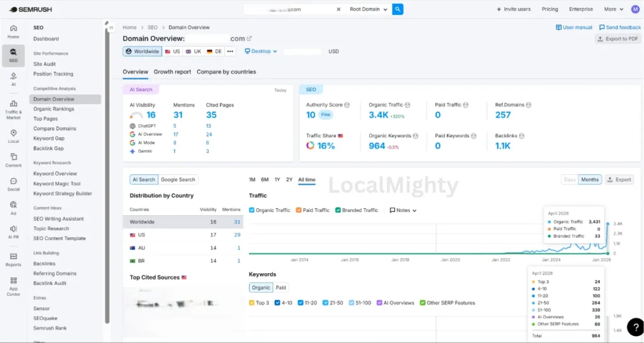The image size is (644, 343).
Task: Select the US country filter
Action: tap(172, 52)
